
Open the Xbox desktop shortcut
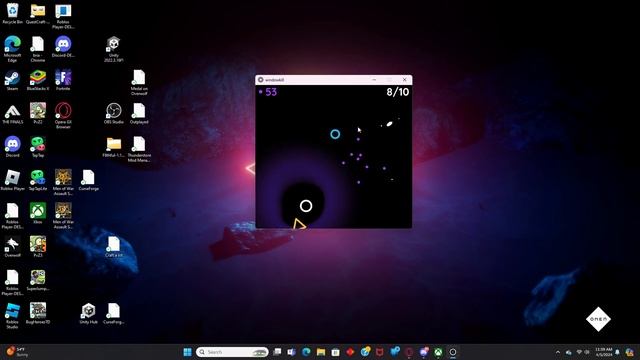coord(38,213)
